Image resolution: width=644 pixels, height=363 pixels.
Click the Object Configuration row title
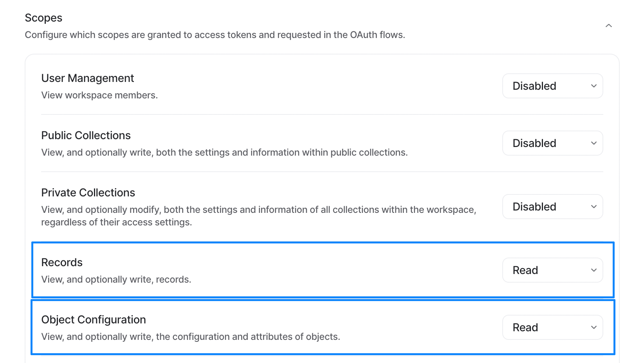pyautogui.click(x=94, y=320)
